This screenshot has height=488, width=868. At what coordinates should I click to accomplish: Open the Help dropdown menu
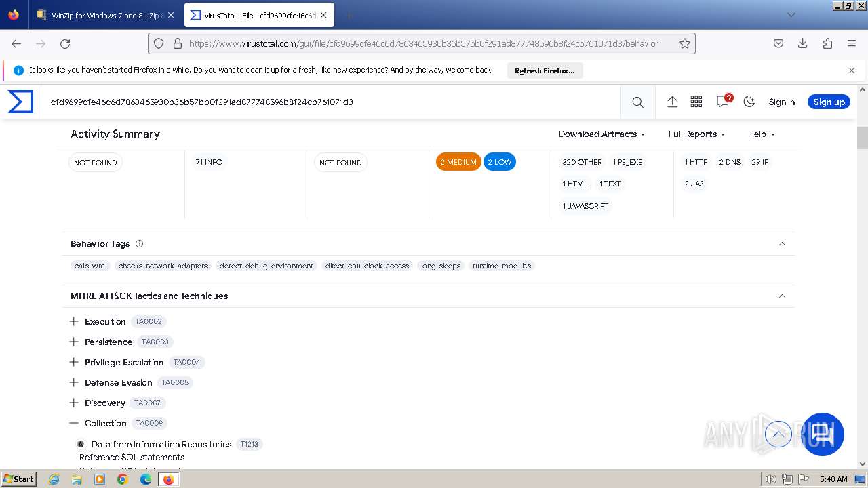761,134
